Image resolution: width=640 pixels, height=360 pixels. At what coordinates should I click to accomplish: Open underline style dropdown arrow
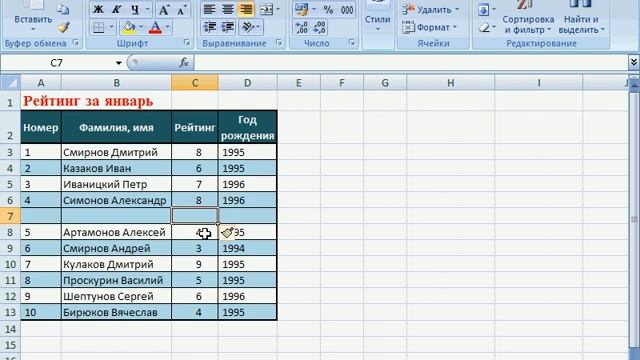(x=147, y=9)
